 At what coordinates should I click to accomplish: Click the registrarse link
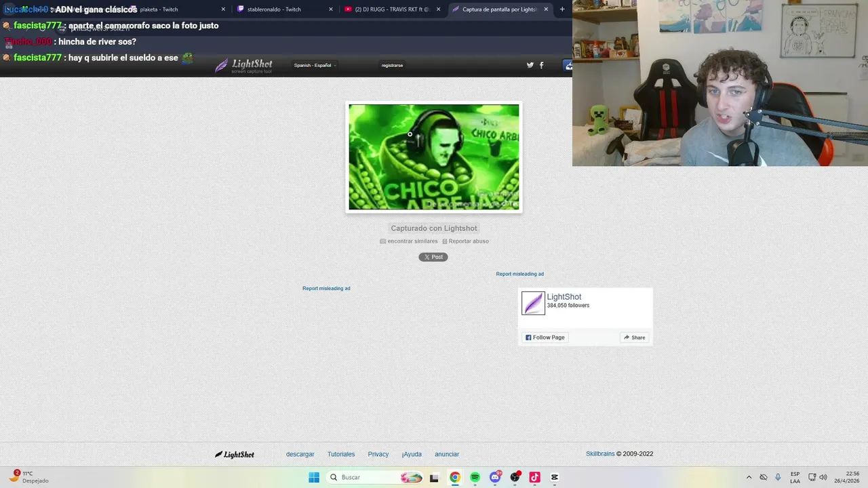pos(392,65)
